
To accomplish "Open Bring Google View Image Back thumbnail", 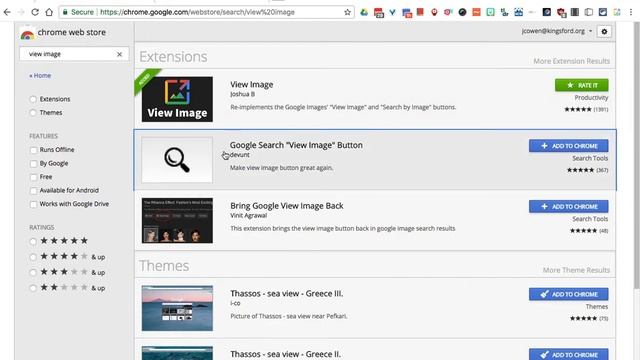I will coord(177,220).
